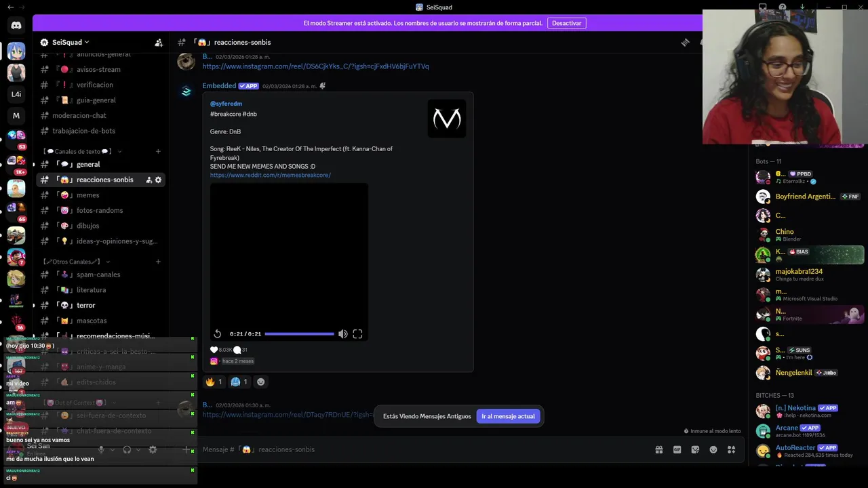The image size is (868, 488).
Task: Click the attachment plus button by message box
Action: pyautogui.click(x=186, y=449)
